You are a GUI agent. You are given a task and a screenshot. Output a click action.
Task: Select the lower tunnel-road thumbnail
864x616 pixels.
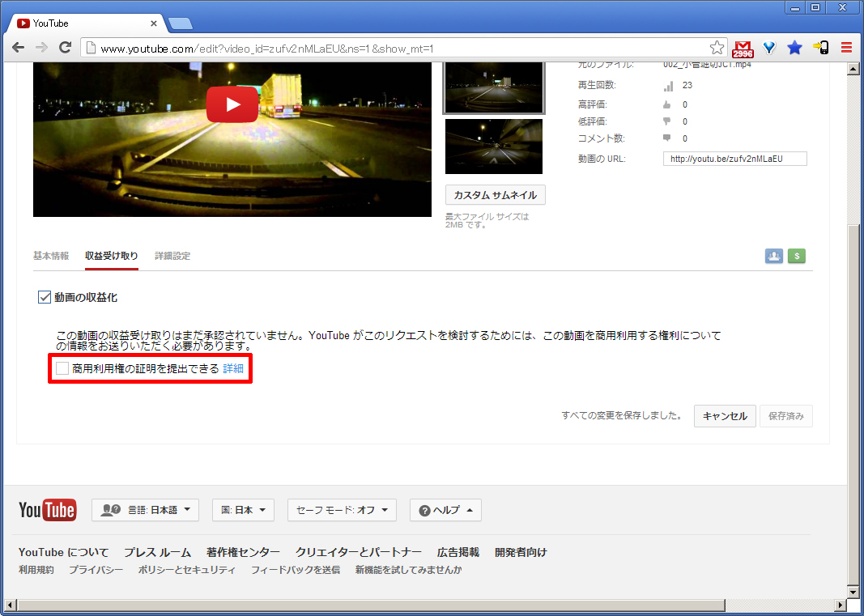click(494, 146)
